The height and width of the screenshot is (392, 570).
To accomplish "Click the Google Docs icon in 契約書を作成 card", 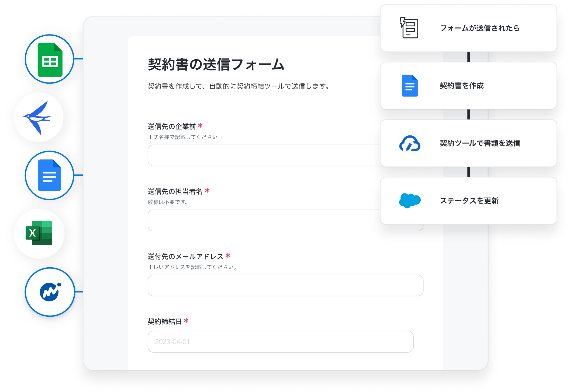I will click(410, 86).
